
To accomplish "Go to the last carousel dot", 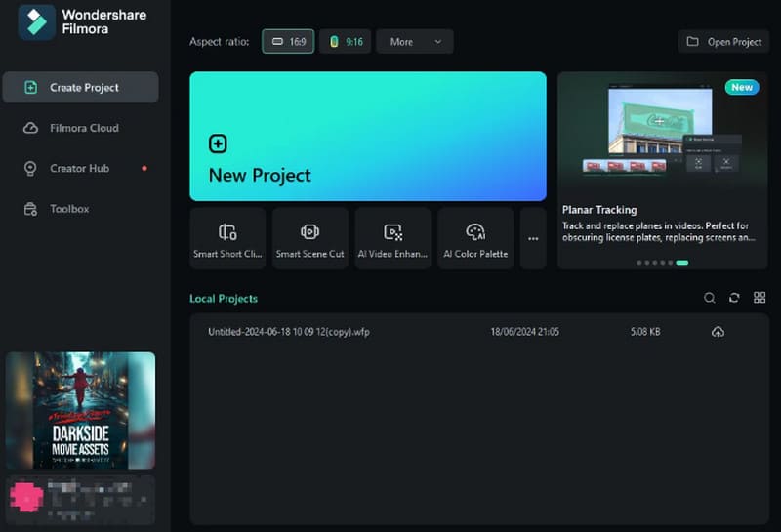I will click(x=682, y=263).
